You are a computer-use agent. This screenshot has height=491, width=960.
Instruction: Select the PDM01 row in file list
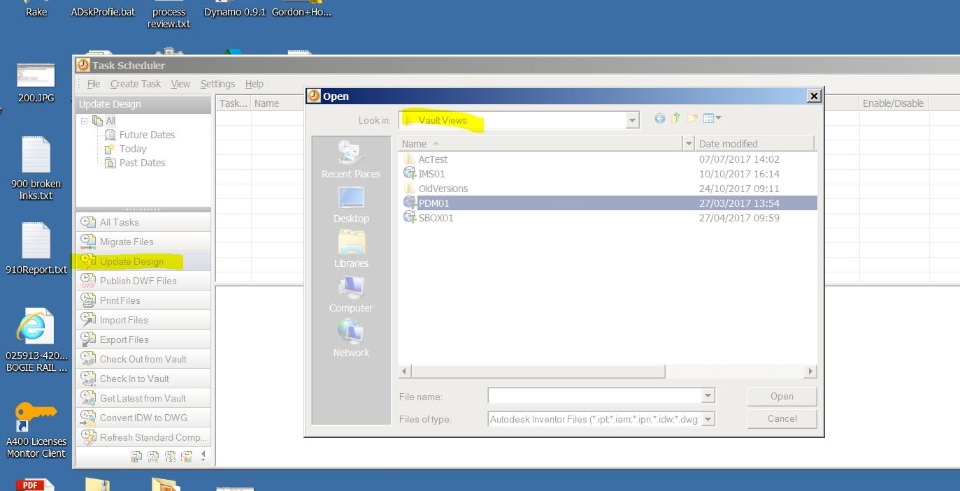tap(607, 203)
